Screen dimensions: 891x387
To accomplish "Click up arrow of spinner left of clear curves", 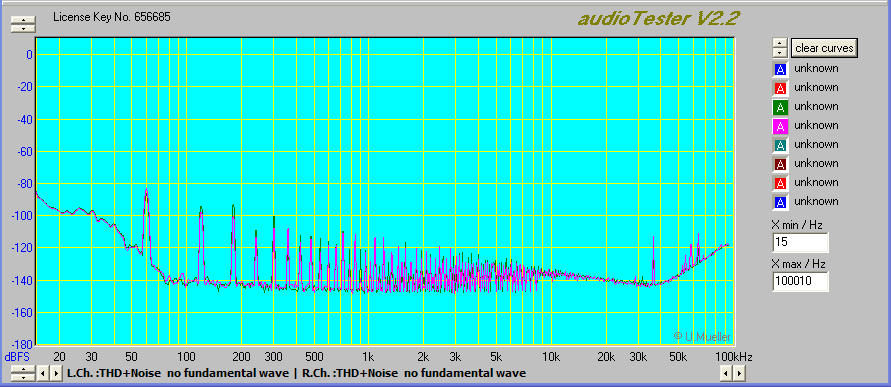I will point(780,43).
